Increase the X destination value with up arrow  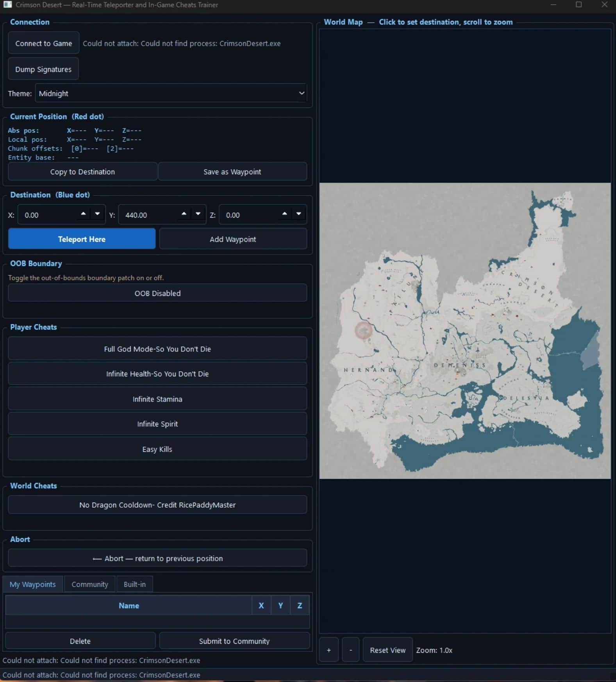(83, 214)
